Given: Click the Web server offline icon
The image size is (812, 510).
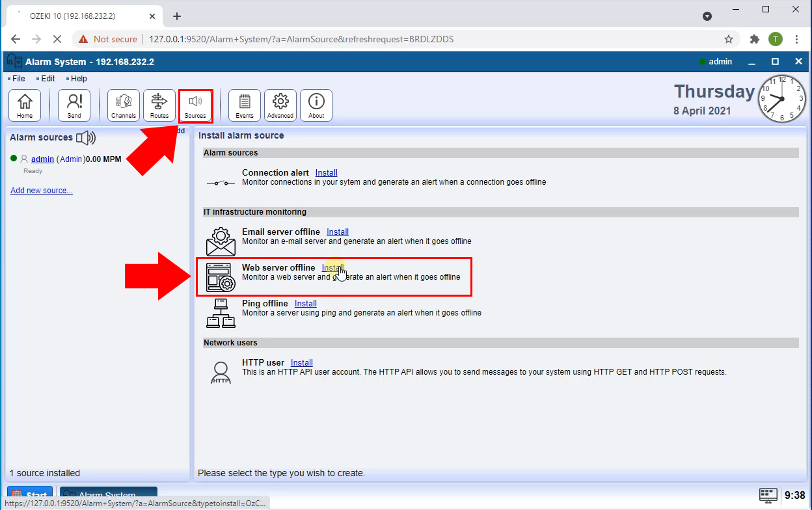Looking at the screenshot, I should point(221,277).
